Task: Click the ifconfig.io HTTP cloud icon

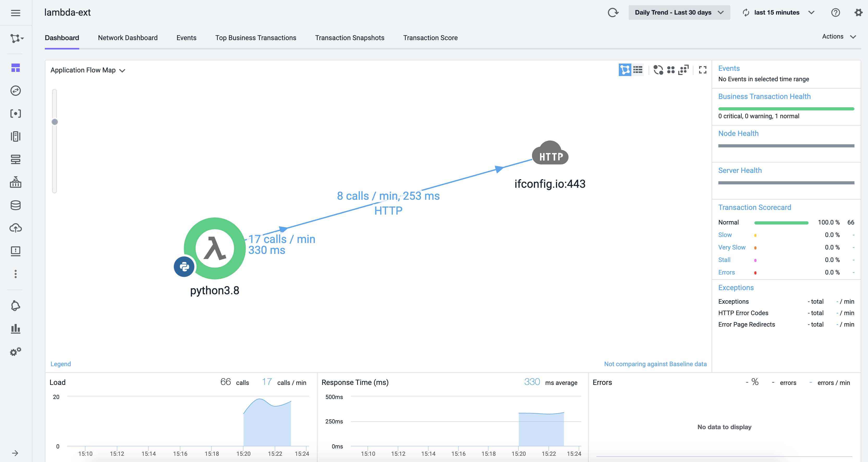Action: point(550,154)
